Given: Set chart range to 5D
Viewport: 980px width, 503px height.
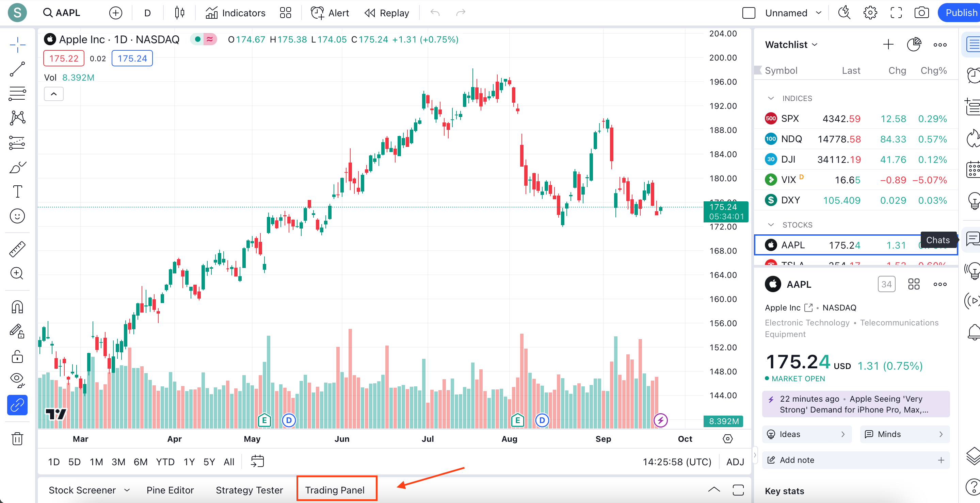Looking at the screenshot, I should [x=74, y=462].
